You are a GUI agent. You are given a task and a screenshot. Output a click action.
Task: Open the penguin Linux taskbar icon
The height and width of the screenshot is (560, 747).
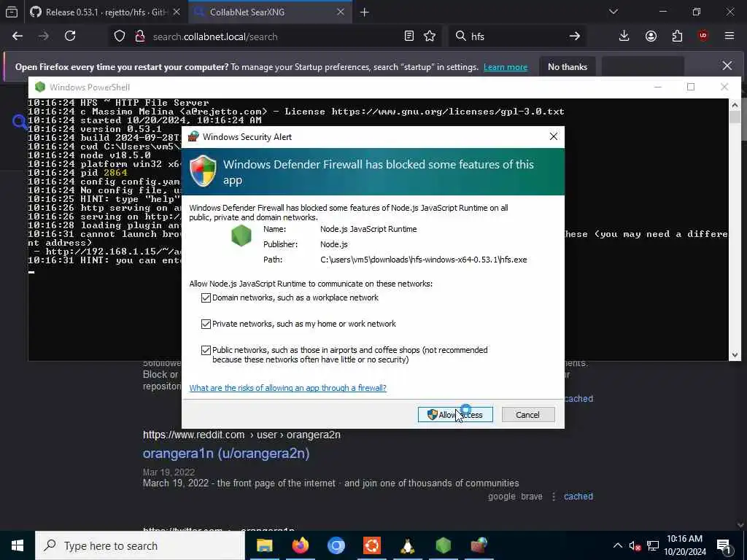tap(407, 545)
